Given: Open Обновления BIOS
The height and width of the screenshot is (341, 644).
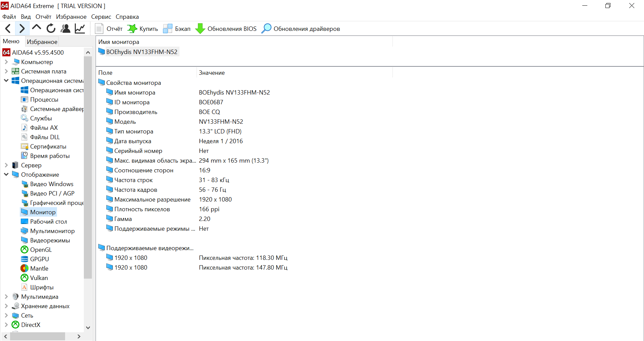Looking at the screenshot, I should click(226, 29).
